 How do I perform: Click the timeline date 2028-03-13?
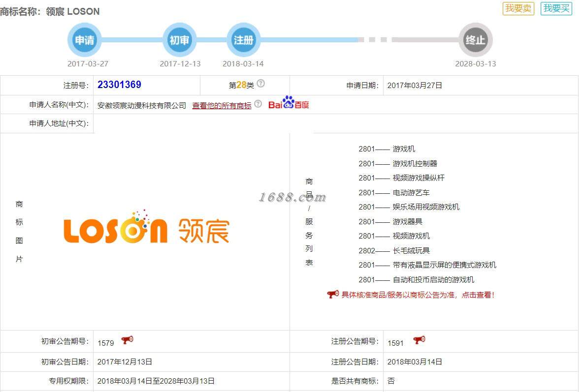click(x=476, y=64)
